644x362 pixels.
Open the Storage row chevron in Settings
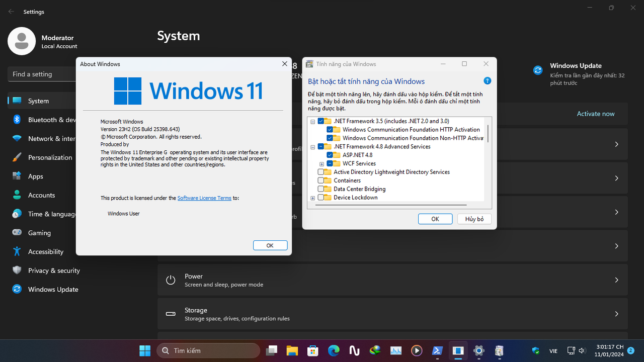(617, 314)
